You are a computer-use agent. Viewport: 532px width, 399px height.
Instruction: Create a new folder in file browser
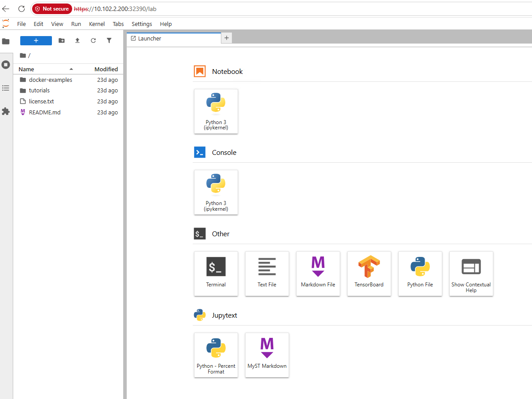coord(62,40)
